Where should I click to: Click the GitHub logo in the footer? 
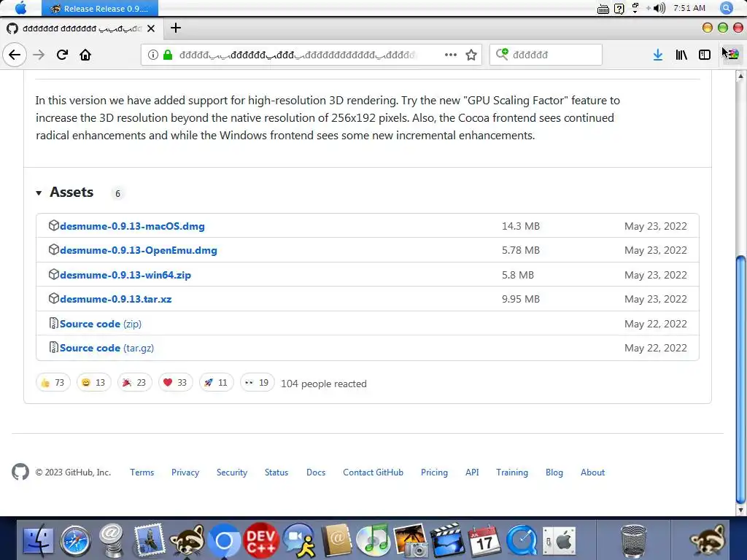pyautogui.click(x=20, y=472)
